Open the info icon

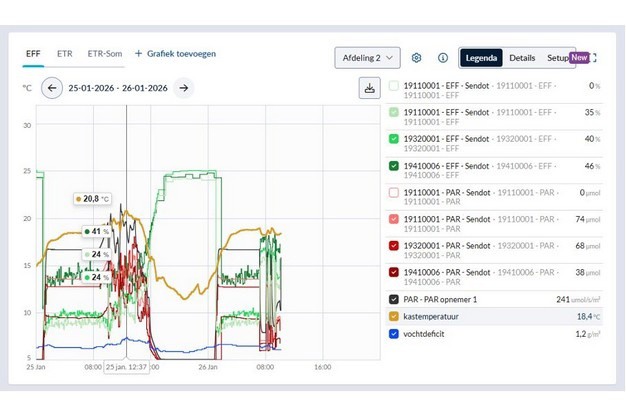(x=443, y=58)
